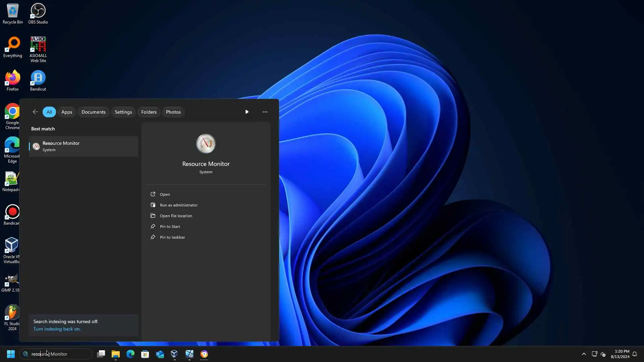Click Turn indexing back on link
Viewport: 644px width, 362px height.
[57, 329]
